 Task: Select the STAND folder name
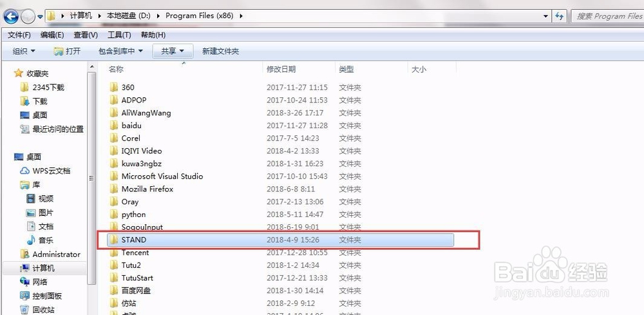click(134, 240)
